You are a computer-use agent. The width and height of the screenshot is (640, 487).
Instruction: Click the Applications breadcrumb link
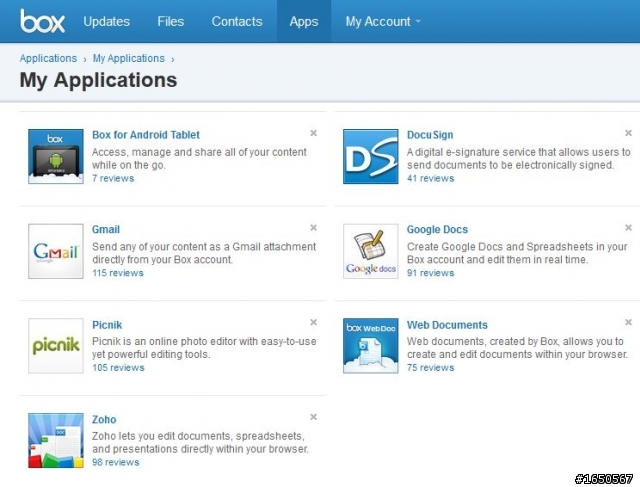48,58
